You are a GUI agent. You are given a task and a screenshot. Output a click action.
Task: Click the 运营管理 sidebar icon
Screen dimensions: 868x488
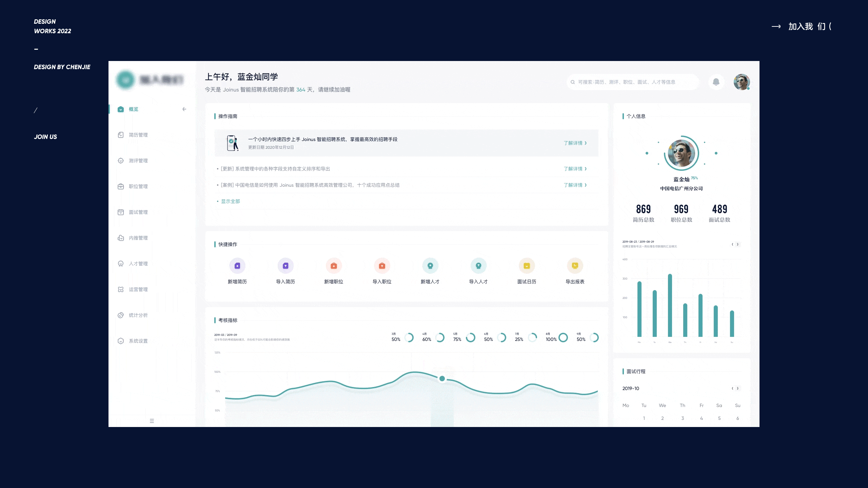[x=121, y=289]
